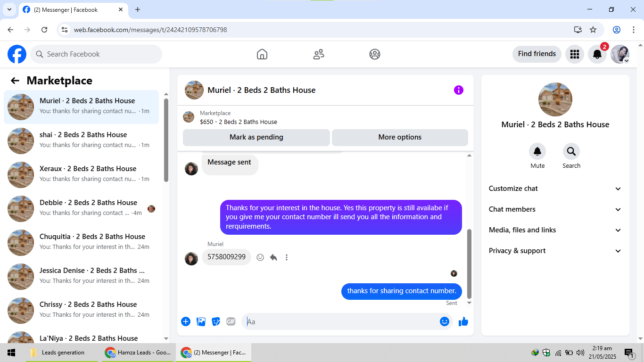Open more actions plus icon in composer

186,321
